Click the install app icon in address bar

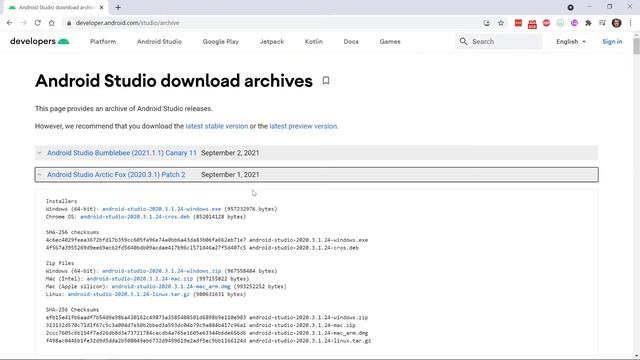[x=487, y=23]
